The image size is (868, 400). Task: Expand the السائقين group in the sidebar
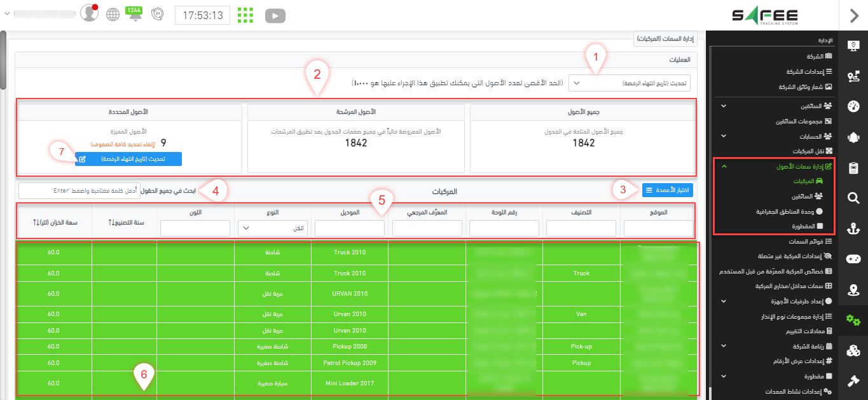pos(724,106)
